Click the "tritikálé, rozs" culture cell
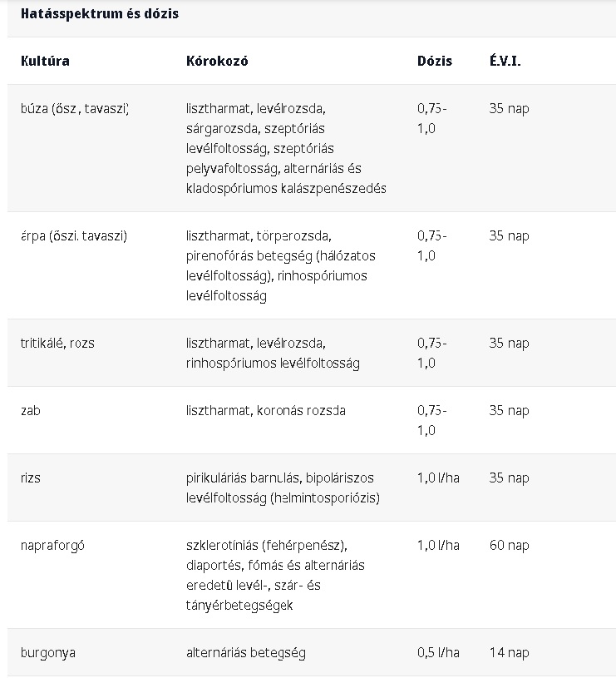 tap(57, 343)
